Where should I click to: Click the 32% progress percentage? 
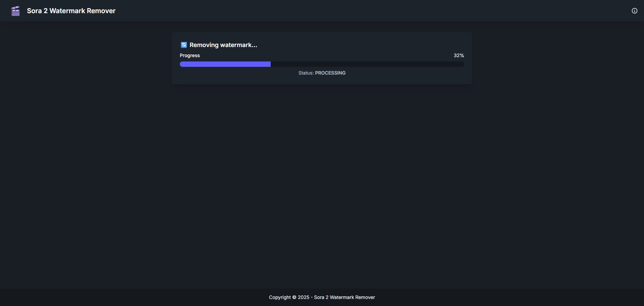(459, 55)
